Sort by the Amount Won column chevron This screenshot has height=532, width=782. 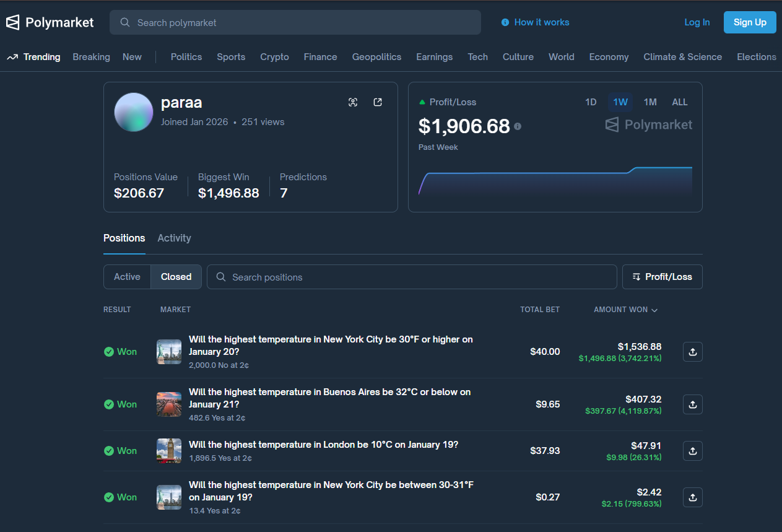tap(654, 310)
